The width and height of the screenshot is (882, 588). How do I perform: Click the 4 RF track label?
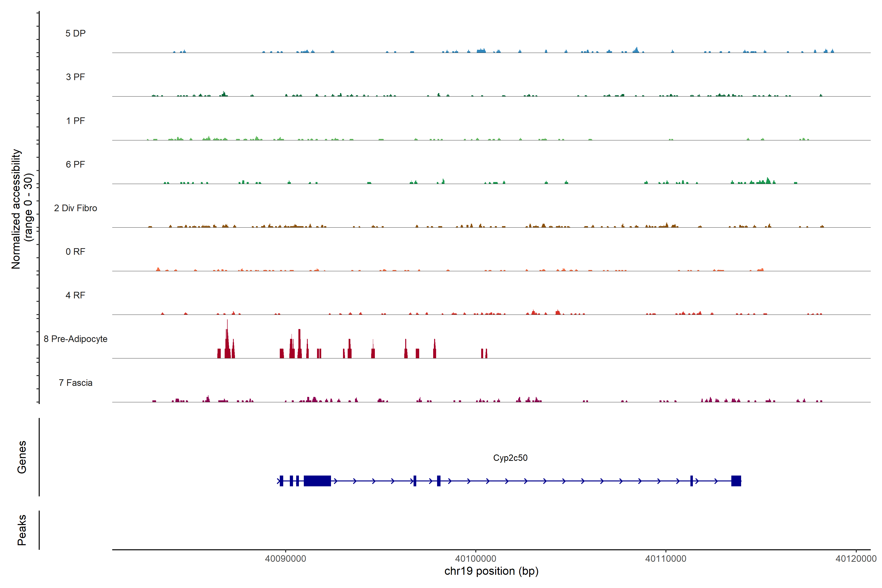[x=75, y=295]
